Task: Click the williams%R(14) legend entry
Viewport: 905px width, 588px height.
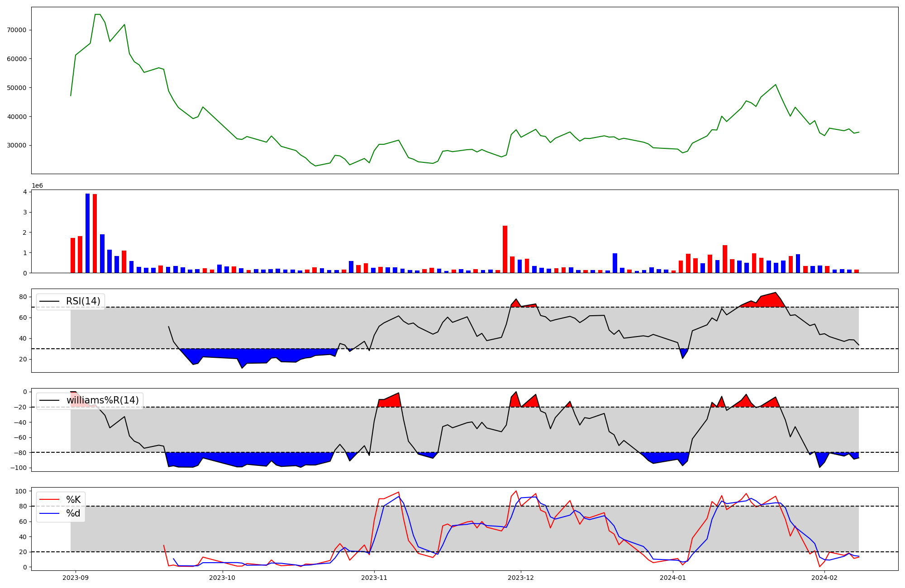Action: point(102,400)
